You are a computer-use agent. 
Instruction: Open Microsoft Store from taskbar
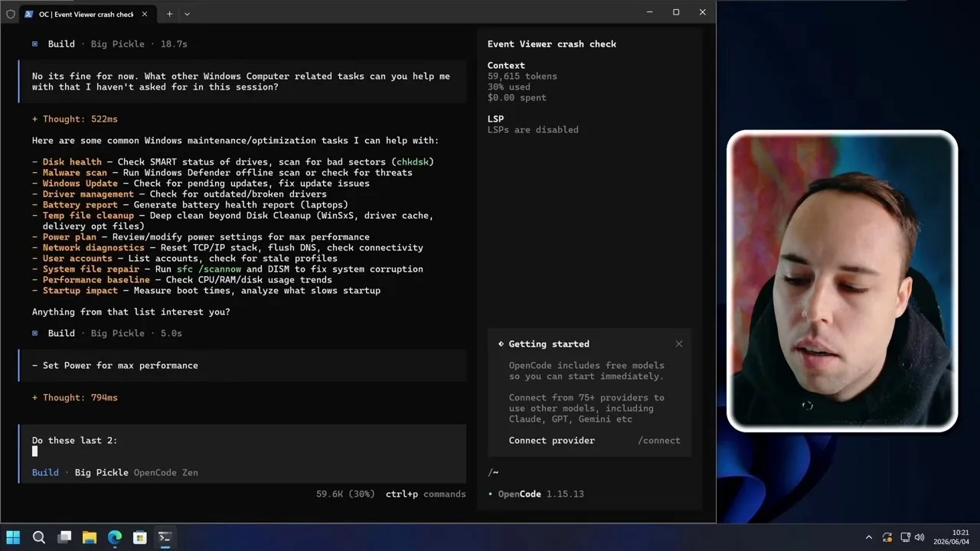click(139, 537)
